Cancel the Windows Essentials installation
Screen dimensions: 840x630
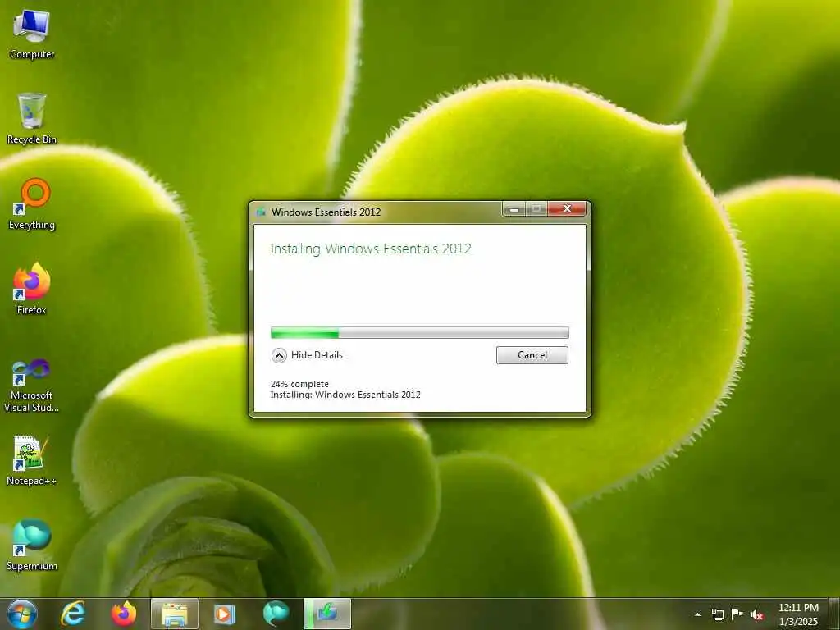pos(532,355)
